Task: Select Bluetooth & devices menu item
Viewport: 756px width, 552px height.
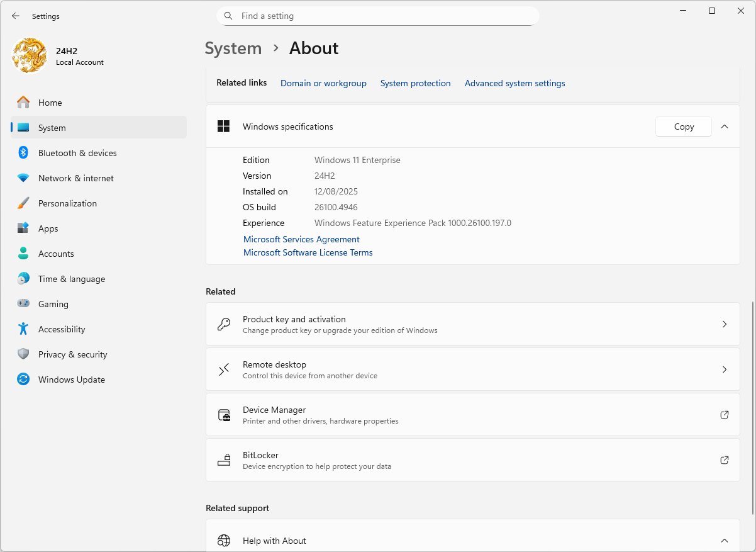Action: coord(99,153)
